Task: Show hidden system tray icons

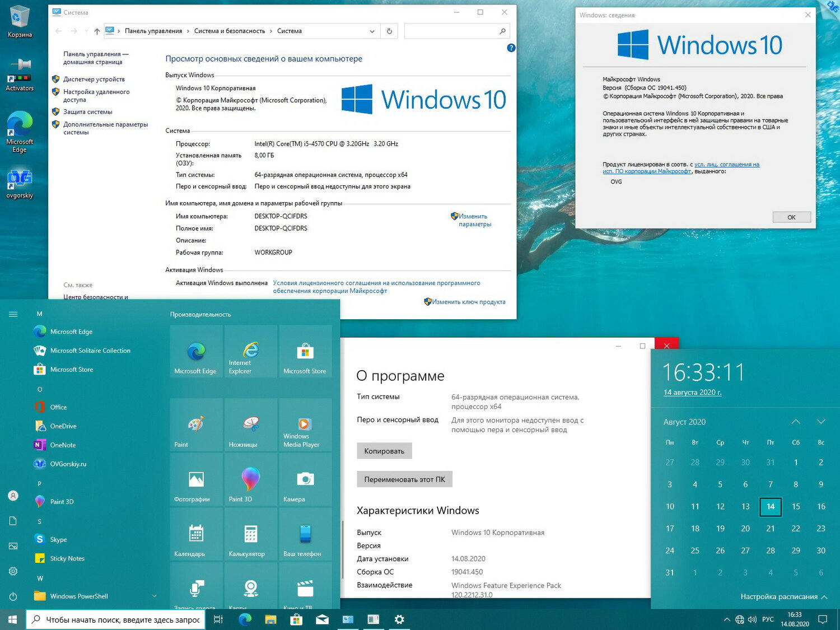Action: [x=727, y=619]
